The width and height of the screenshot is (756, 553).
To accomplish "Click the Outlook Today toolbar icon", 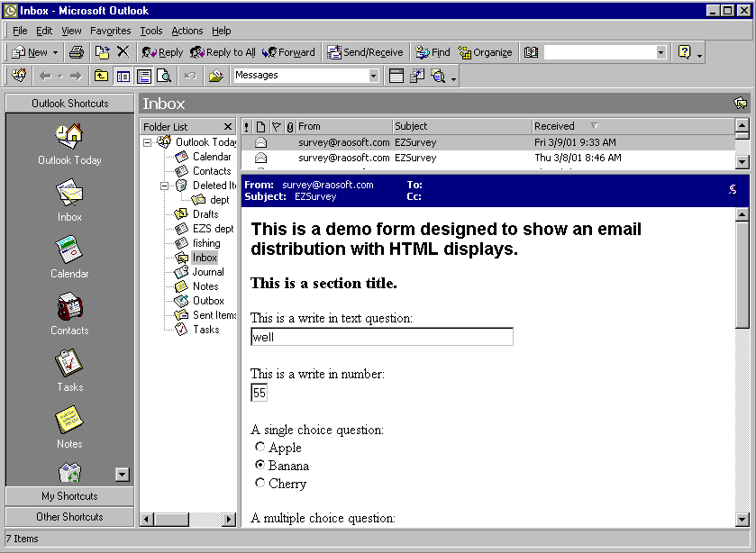I will [x=19, y=76].
